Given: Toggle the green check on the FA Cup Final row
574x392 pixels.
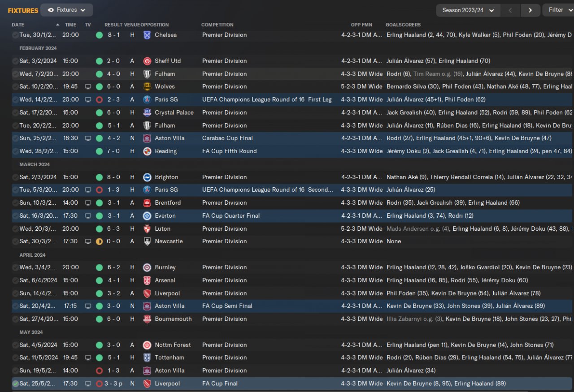Looking at the screenshot, I should [15, 383].
